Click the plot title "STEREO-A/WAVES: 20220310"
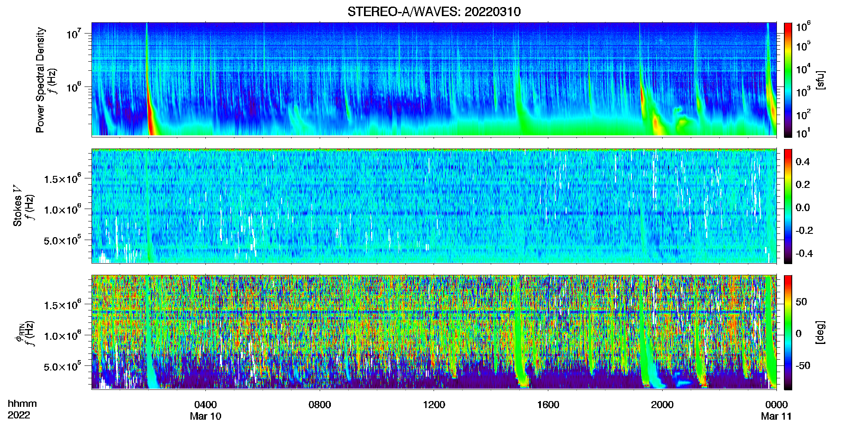 pyautogui.click(x=434, y=12)
